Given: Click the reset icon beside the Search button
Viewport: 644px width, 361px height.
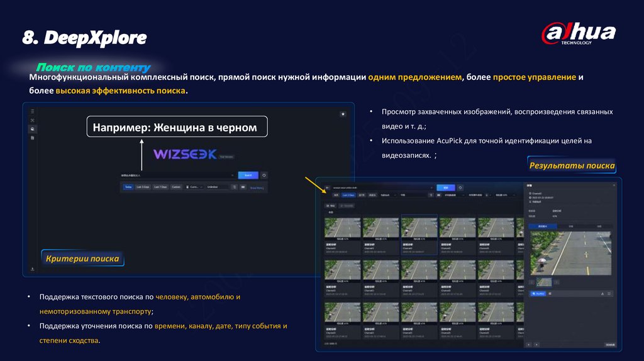Looking at the screenshot, I should click(264, 175).
